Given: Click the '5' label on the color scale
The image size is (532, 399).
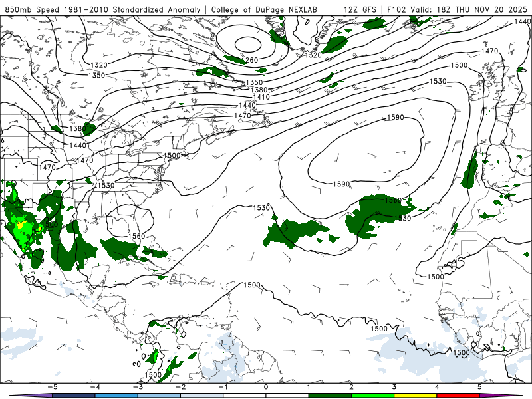Looking at the screenshot, I should pos(479,387).
